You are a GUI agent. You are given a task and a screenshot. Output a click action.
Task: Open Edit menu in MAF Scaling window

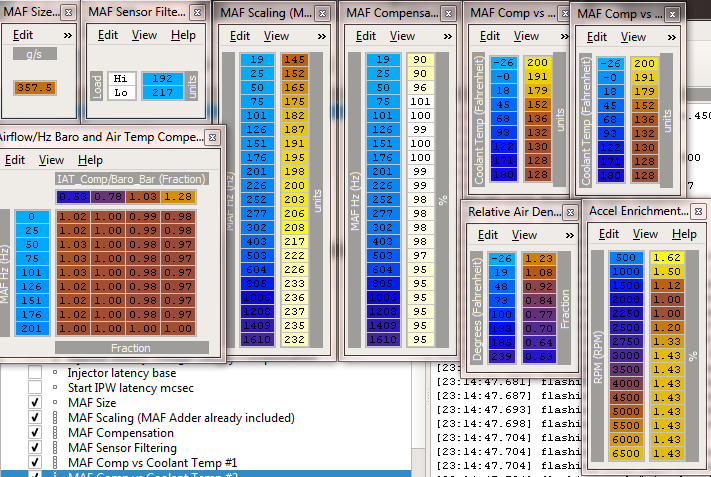(x=239, y=36)
